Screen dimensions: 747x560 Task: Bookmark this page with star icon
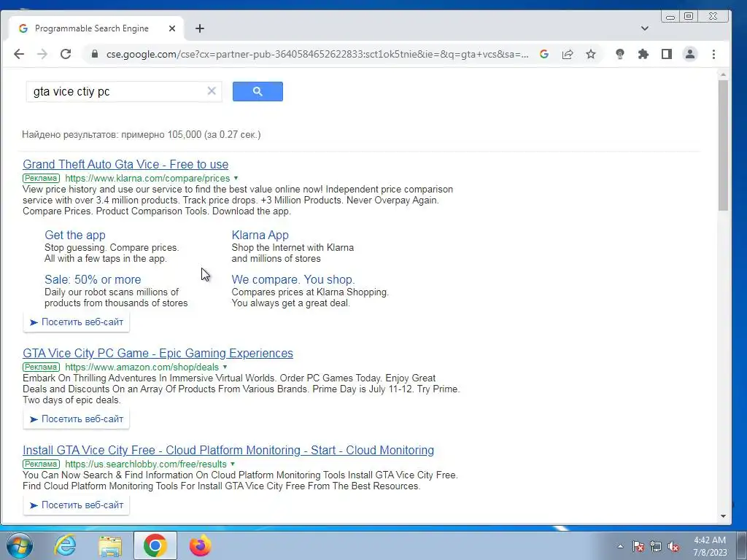(x=591, y=54)
